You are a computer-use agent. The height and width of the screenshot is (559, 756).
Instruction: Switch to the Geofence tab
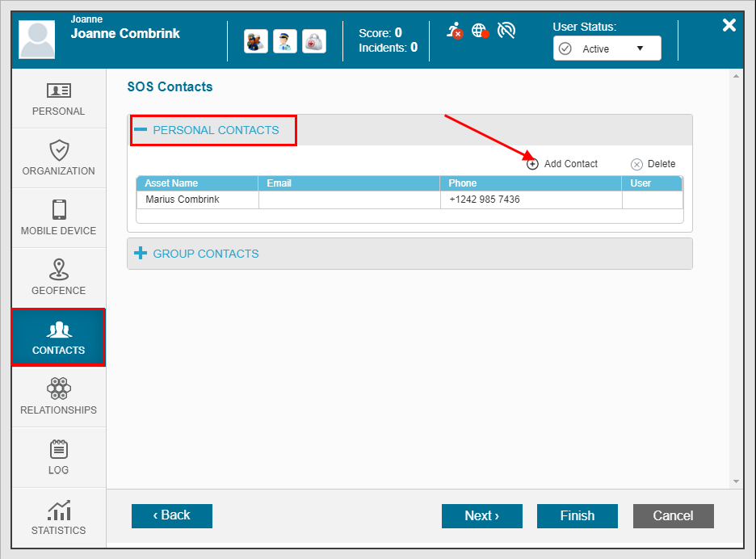click(x=58, y=277)
